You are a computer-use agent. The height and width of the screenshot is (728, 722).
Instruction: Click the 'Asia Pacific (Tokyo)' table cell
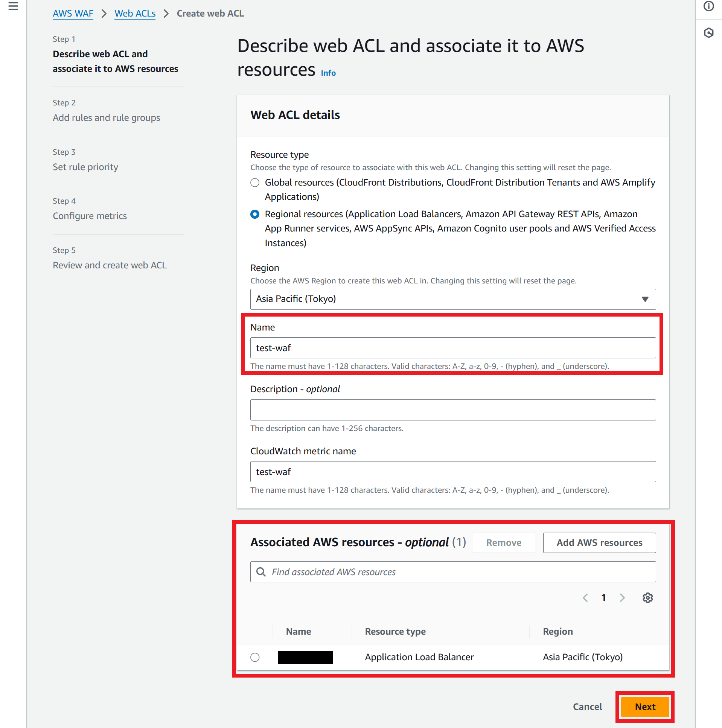tap(582, 657)
